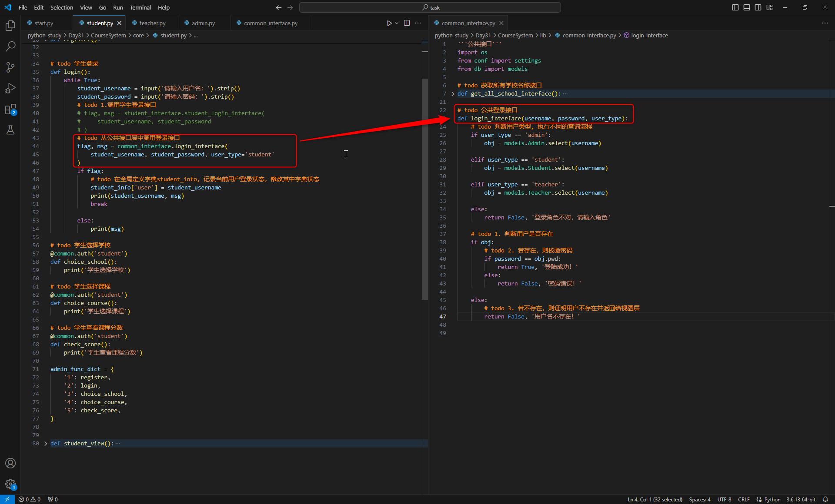Screen dimensions: 835x504
Task: Open the Testing flask icon
Action: [x=10, y=130]
